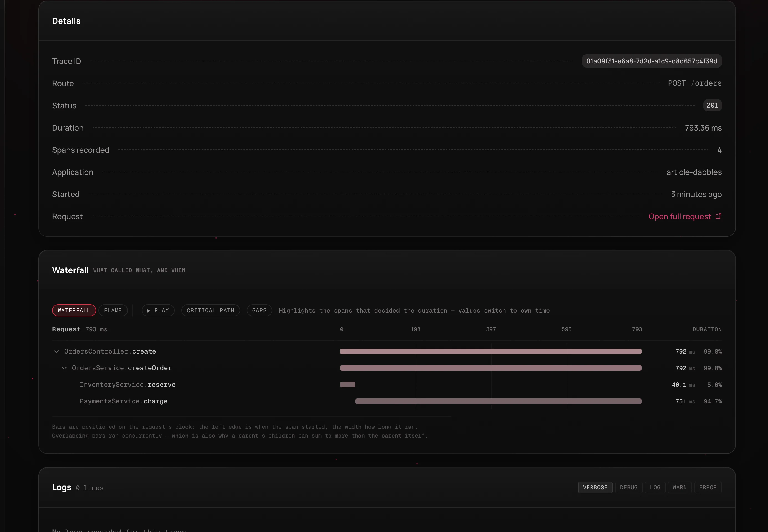Filter logs by Warn level
This screenshot has width=768, height=532.
pyautogui.click(x=680, y=487)
